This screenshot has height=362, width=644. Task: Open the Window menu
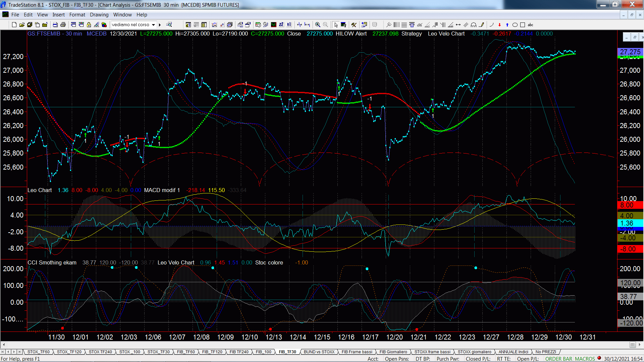[x=122, y=15]
